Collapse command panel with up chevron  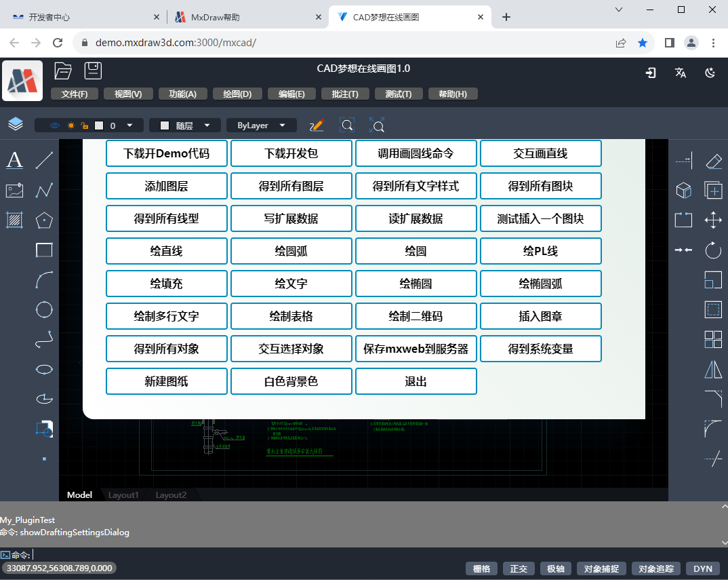pos(725,507)
